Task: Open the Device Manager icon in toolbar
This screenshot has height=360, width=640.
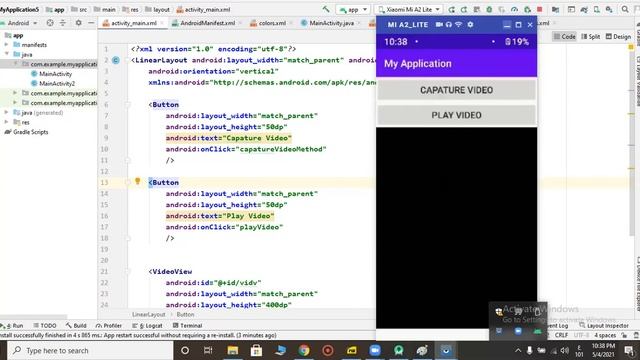Action: (596, 9)
